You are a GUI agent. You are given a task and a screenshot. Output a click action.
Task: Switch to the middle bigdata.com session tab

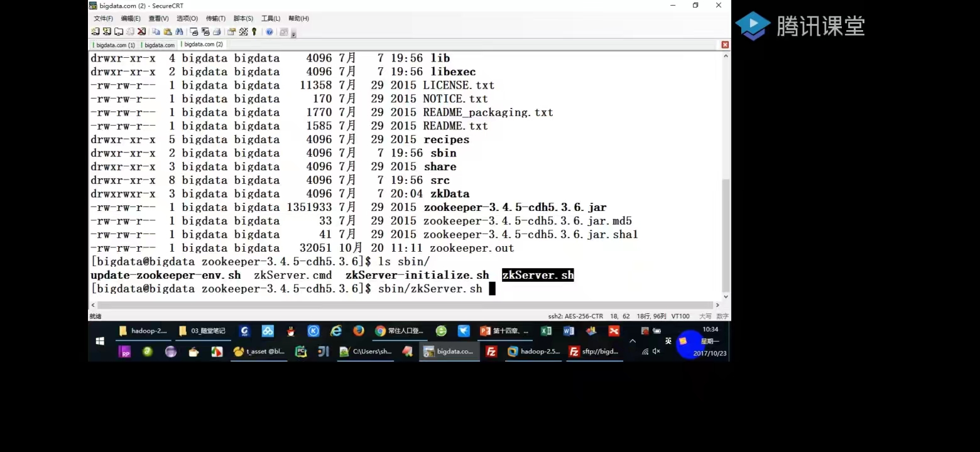coord(158,45)
